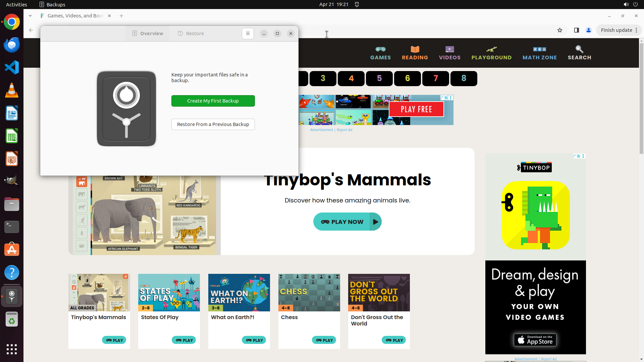Open the MATH ZONE icon

(x=539, y=49)
